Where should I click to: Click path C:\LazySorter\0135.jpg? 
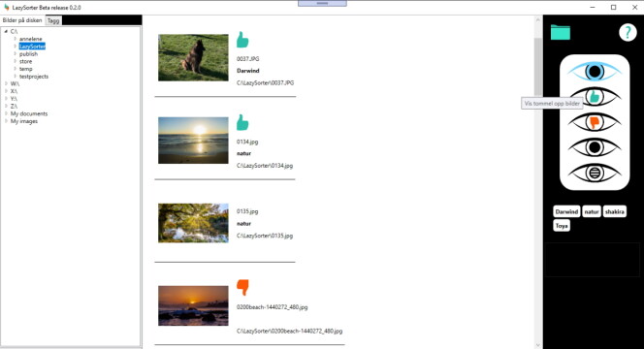265,236
